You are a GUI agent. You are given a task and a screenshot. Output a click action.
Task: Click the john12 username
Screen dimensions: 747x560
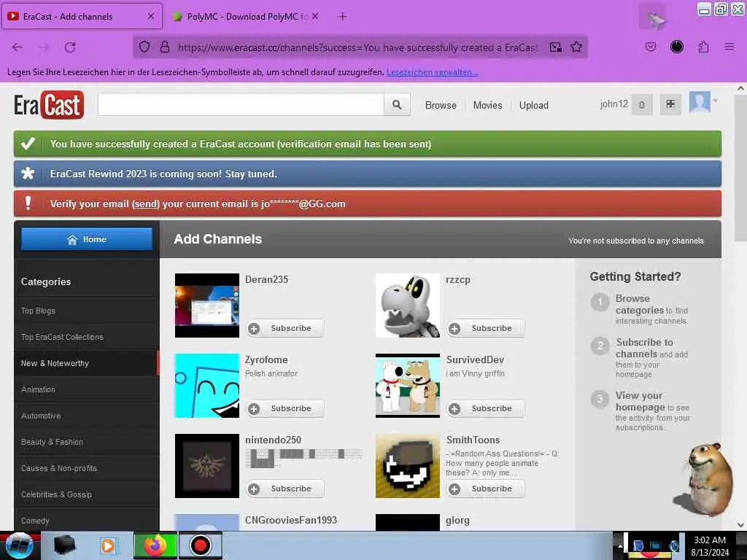tap(614, 104)
